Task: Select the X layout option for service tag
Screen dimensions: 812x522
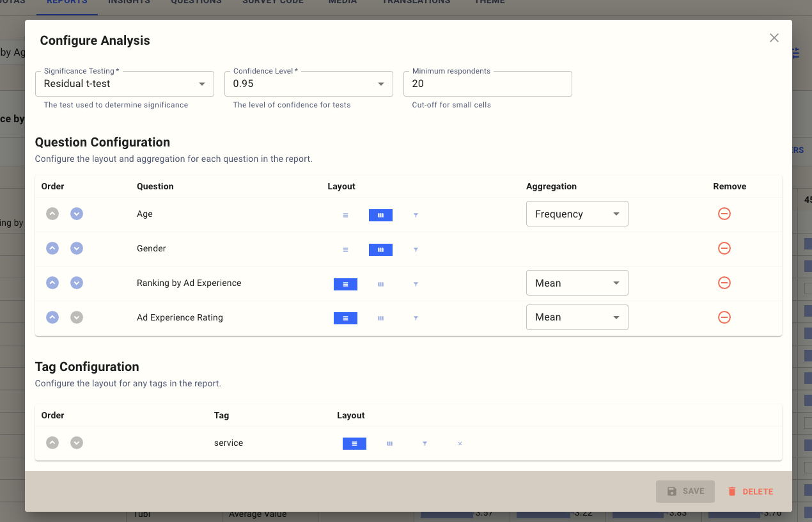Action: click(460, 443)
